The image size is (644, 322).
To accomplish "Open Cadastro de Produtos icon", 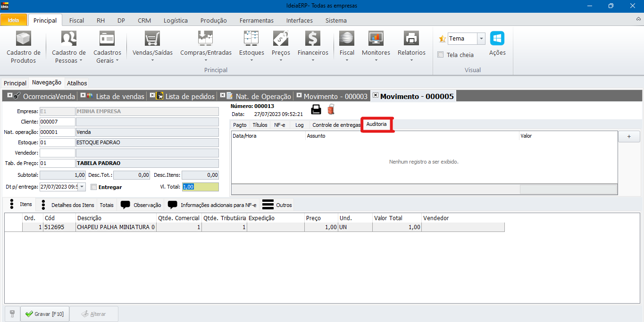I will click(x=23, y=39).
